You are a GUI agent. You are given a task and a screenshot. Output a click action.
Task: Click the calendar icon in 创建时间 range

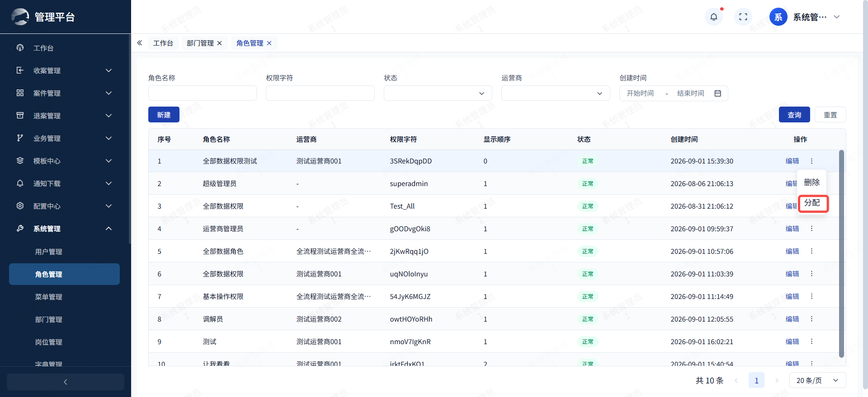(x=717, y=93)
